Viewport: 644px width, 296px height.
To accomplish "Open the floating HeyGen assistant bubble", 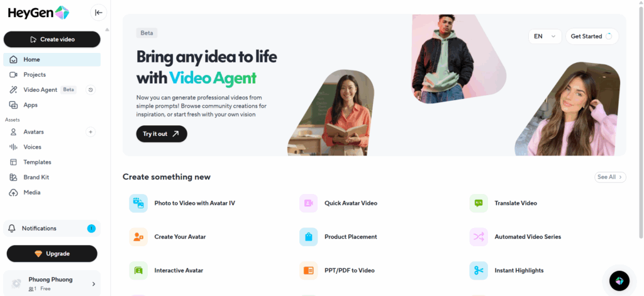I will pos(619,281).
